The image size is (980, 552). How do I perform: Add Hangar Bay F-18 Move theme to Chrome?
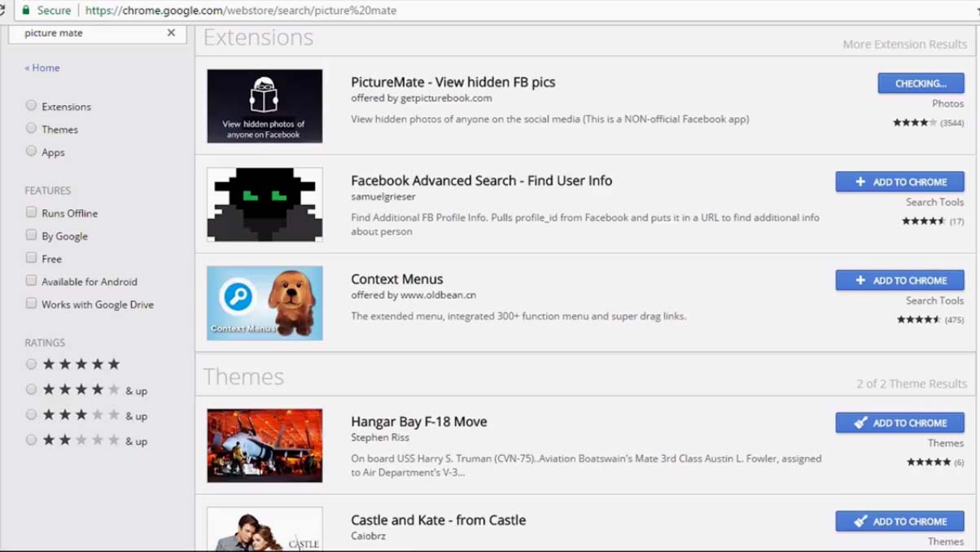pos(899,423)
